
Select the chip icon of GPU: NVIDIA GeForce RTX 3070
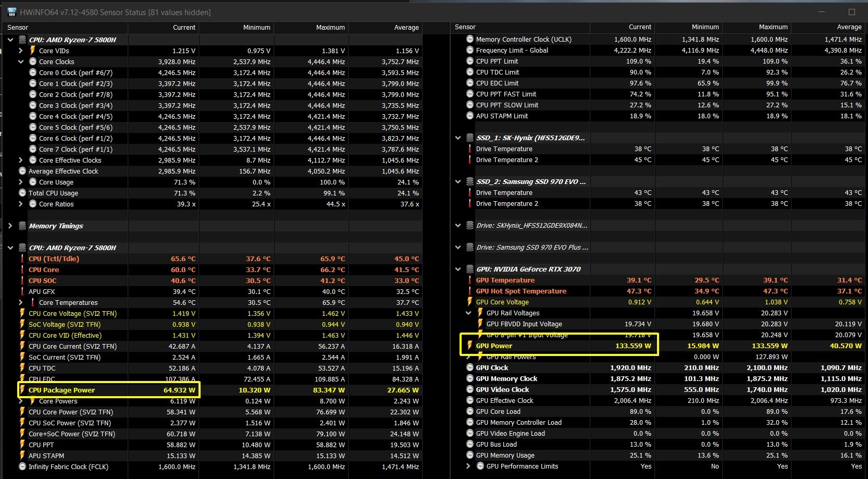pyautogui.click(x=470, y=269)
